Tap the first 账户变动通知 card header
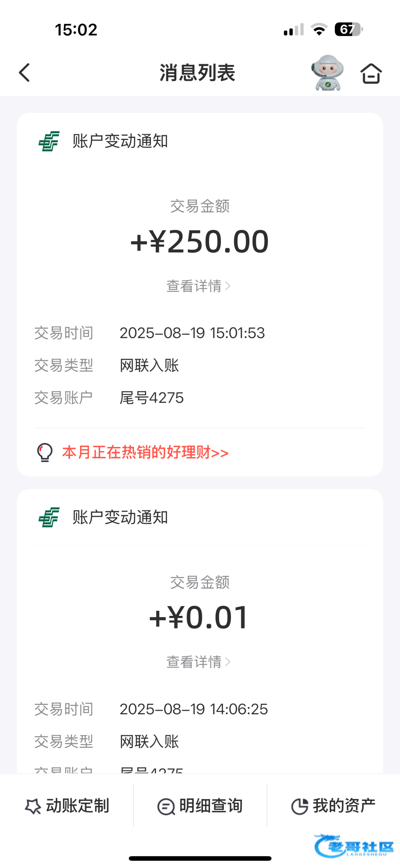The height and width of the screenshot is (868, 400). (x=120, y=141)
